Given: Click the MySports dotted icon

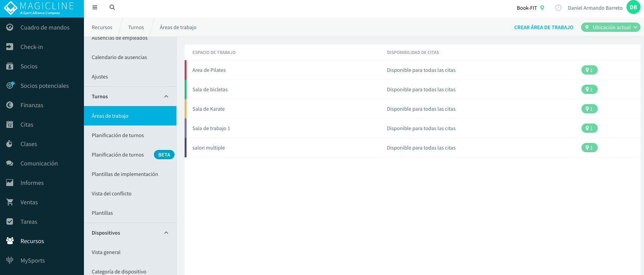Looking at the screenshot, I should point(10,260).
